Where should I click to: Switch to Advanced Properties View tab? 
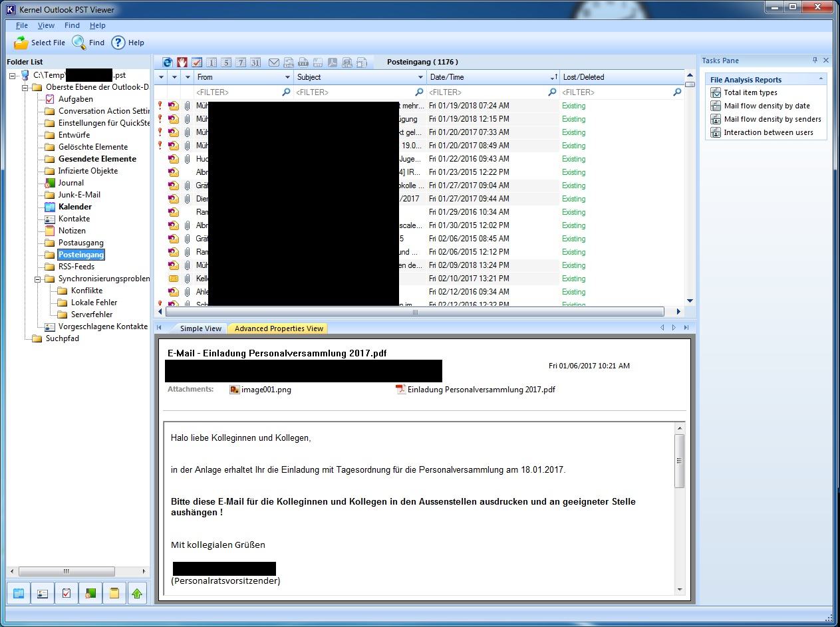(x=279, y=328)
